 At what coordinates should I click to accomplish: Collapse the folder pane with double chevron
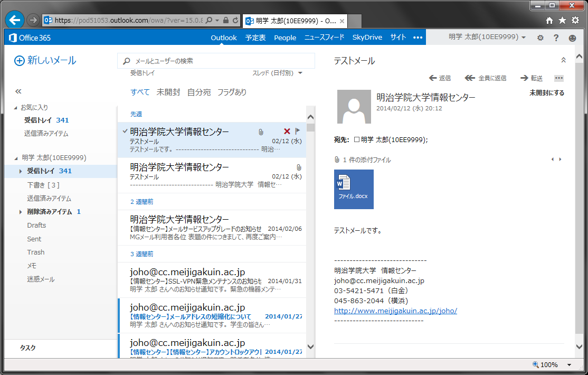pos(18,91)
